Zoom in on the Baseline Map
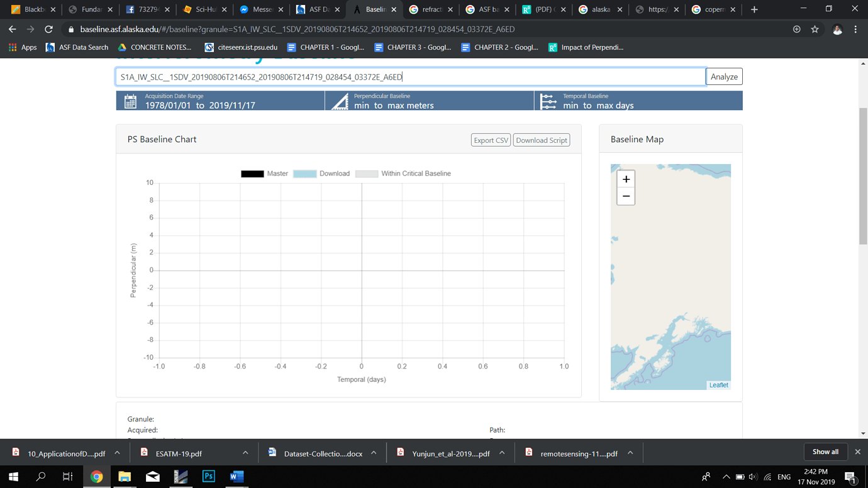Screen dimensions: 868x488 tap(626, 179)
